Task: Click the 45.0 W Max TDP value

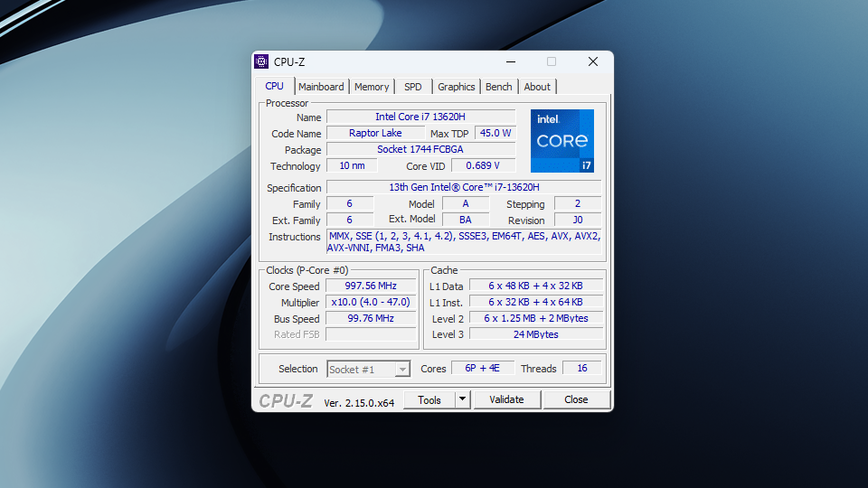Action: (495, 133)
